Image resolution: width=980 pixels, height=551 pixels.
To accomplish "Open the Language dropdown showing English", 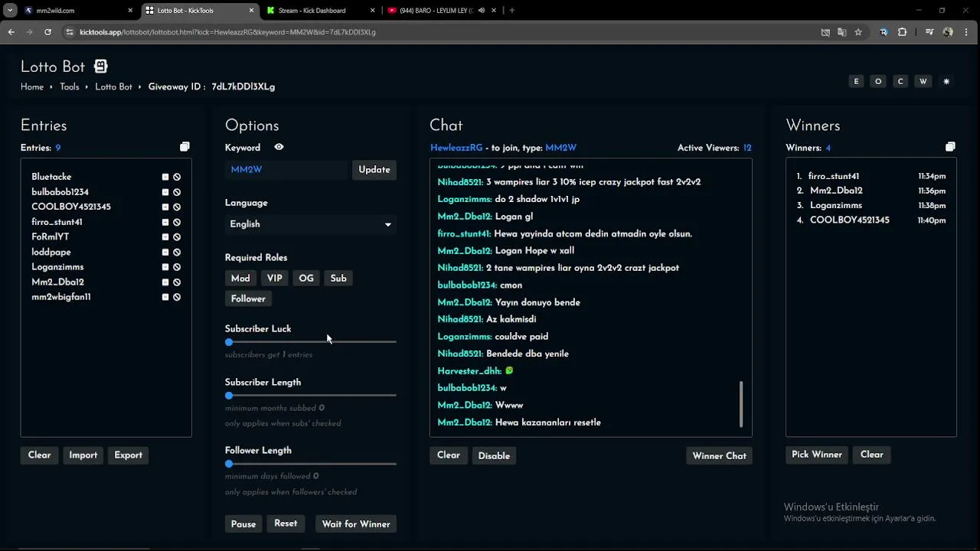I will [x=310, y=224].
